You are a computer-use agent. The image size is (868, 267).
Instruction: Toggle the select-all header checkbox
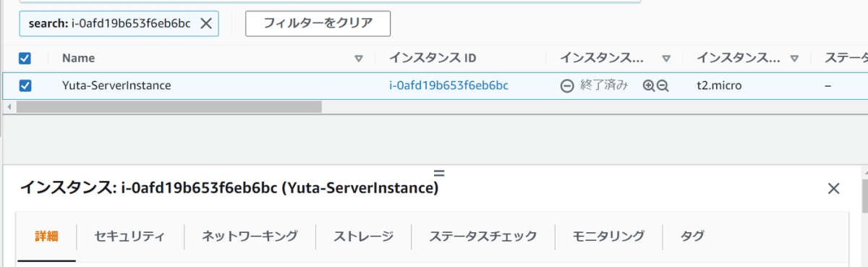pos(25,59)
